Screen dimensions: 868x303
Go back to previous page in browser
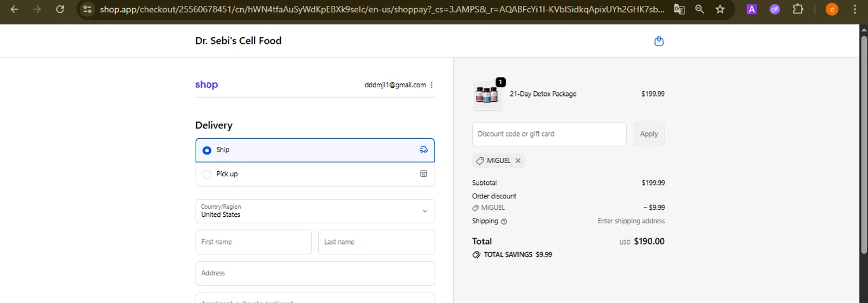point(14,9)
